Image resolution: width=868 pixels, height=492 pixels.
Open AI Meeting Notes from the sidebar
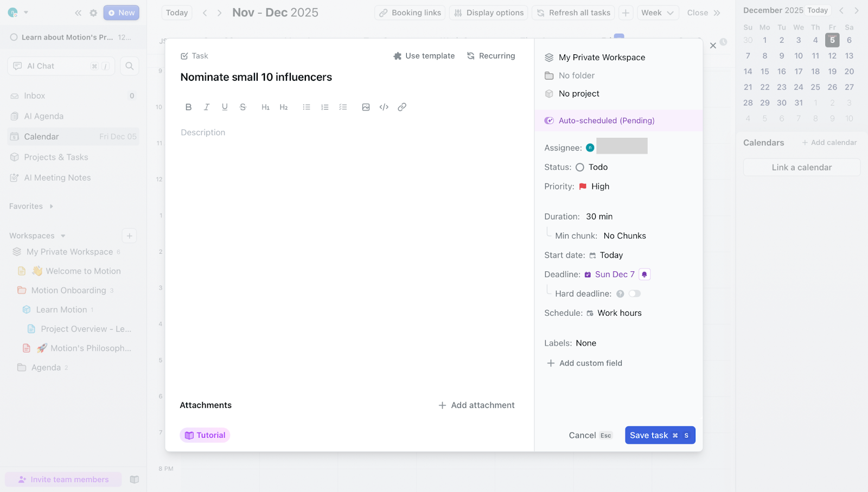pyautogui.click(x=56, y=177)
